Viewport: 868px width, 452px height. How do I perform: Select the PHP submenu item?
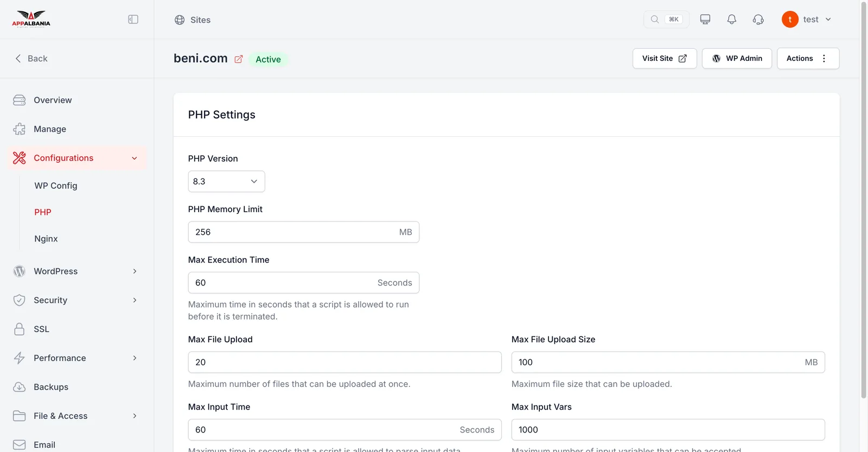(43, 212)
